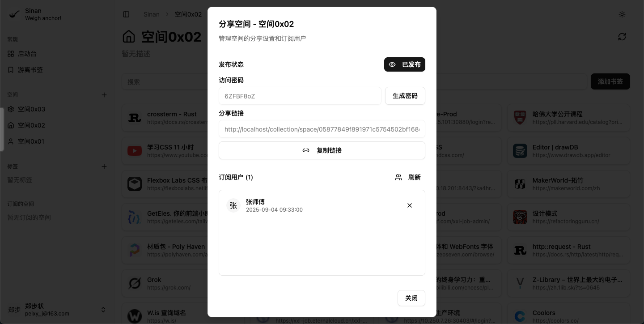This screenshot has width=644, height=324.
Task: Click the 暂无标签 text in sidebar
Action: pyautogui.click(x=20, y=180)
